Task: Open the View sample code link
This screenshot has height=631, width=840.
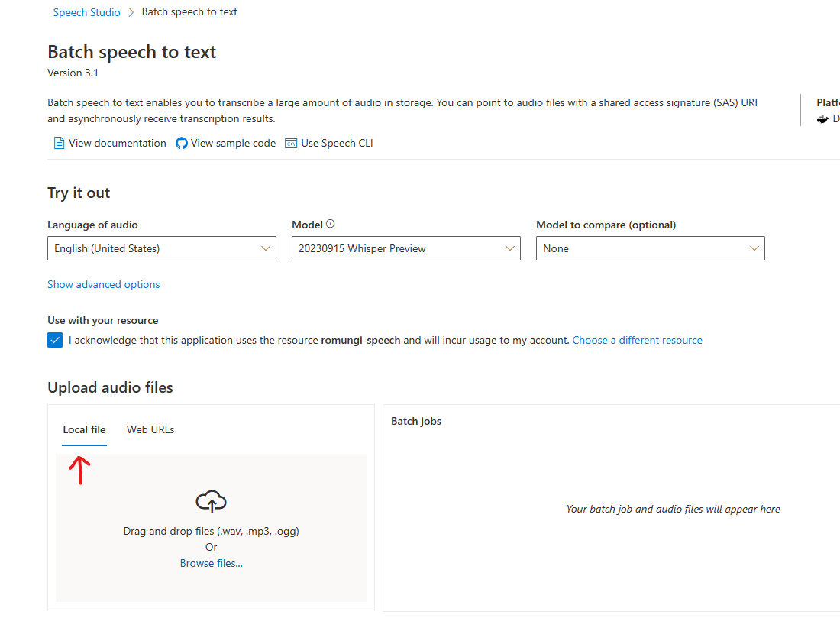Action: pyautogui.click(x=233, y=144)
